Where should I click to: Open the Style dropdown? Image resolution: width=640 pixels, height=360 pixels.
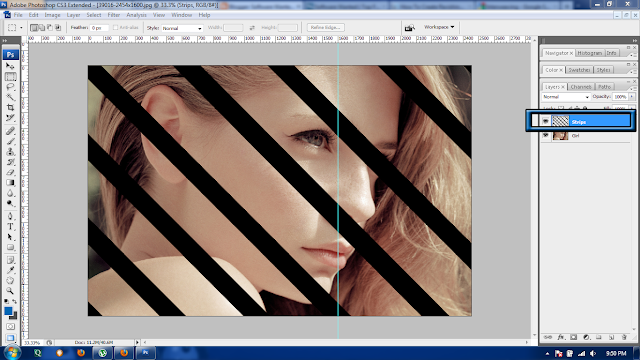(x=182, y=28)
